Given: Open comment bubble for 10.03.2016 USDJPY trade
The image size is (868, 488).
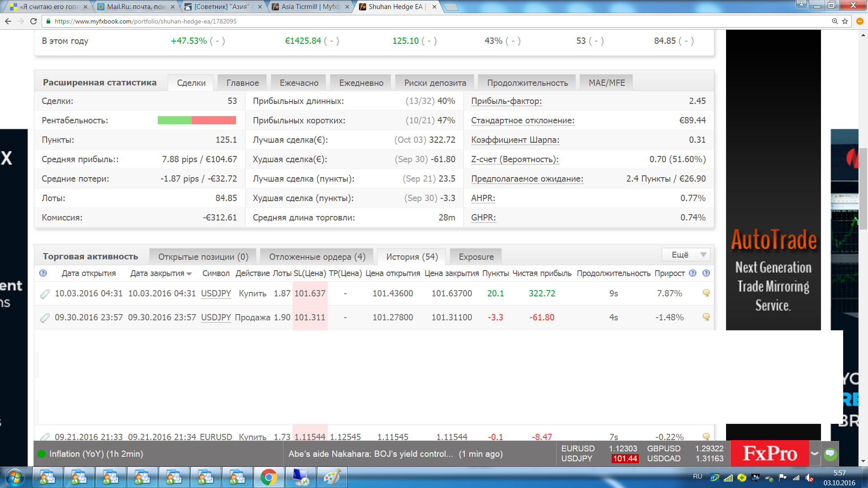Looking at the screenshot, I should [706, 293].
